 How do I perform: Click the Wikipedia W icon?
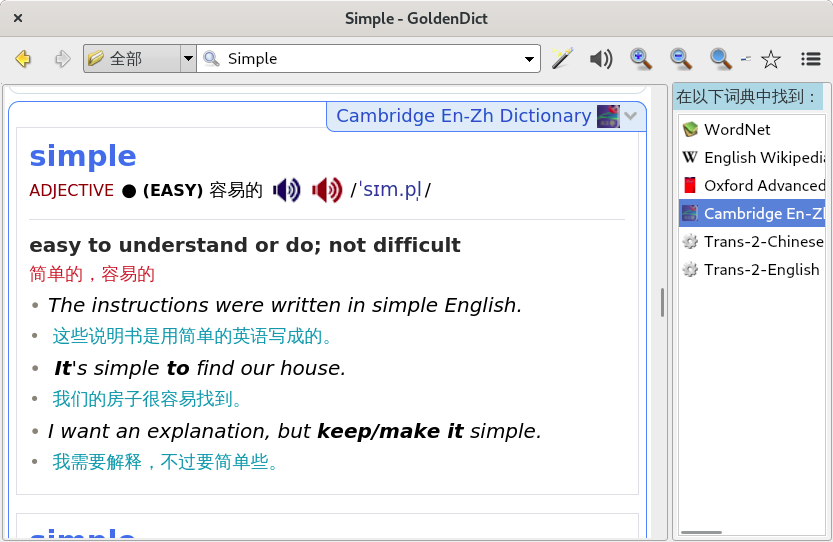690,157
